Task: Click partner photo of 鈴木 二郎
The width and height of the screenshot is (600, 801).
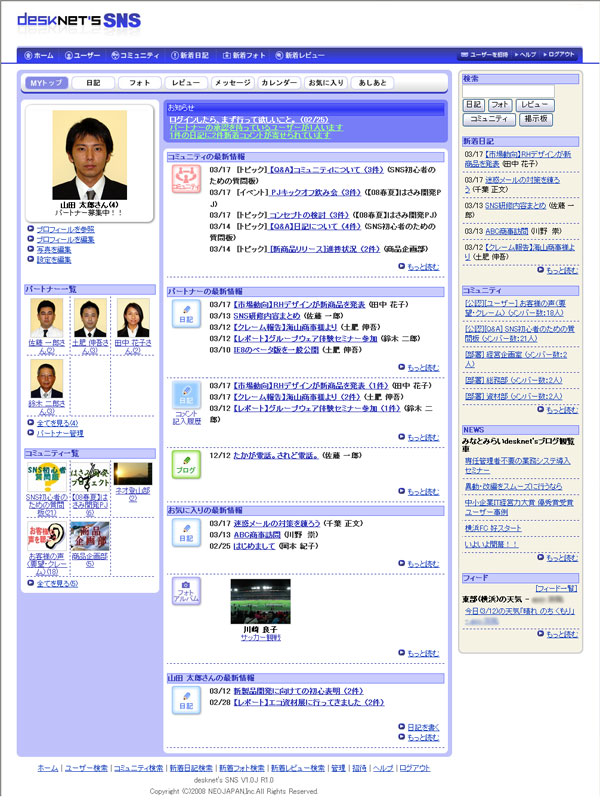Action: pyautogui.click(x=46, y=379)
